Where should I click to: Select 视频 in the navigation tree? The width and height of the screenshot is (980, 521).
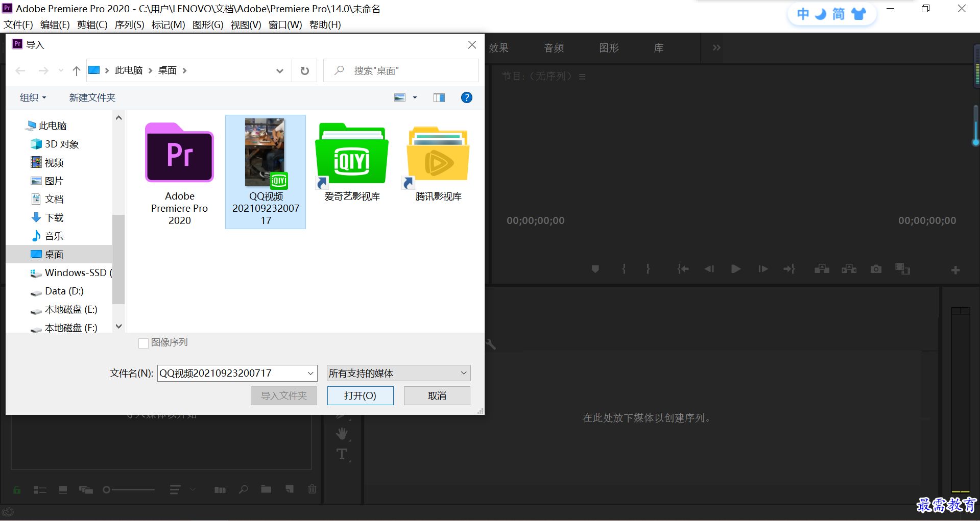pos(47,162)
